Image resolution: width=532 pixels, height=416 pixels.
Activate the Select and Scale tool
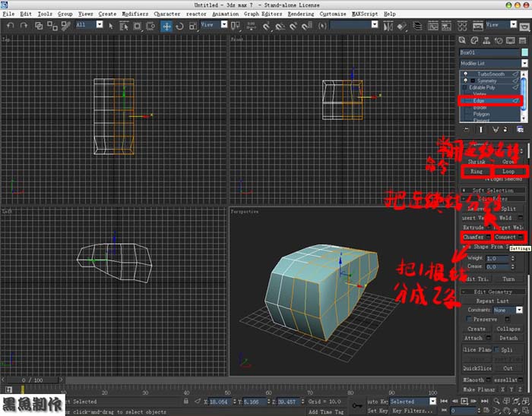coord(193,26)
